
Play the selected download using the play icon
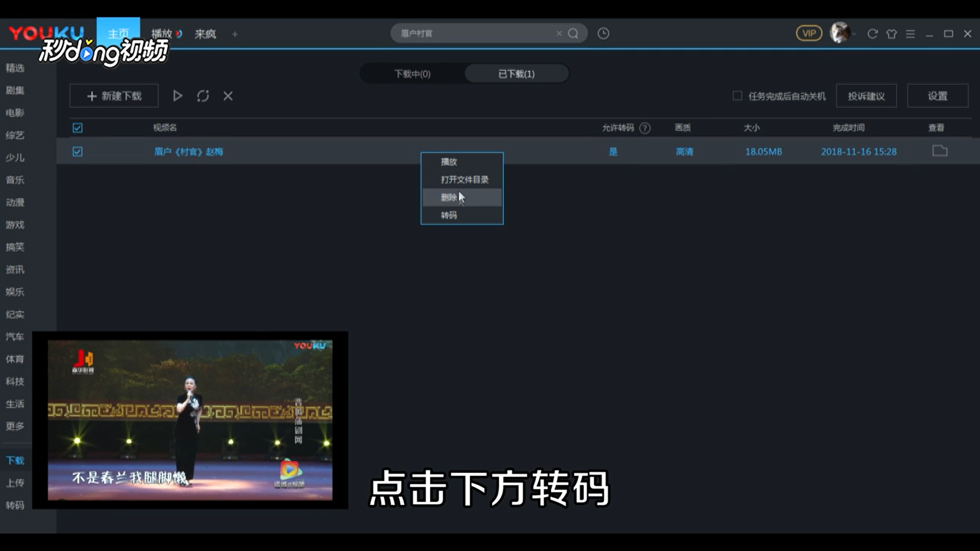tap(177, 95)
